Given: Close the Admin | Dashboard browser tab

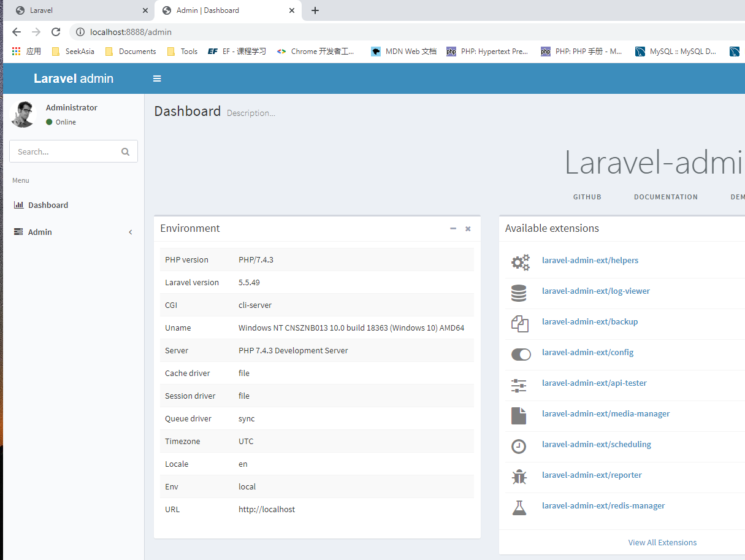Looking at the screenshot, I should [292, 10].
